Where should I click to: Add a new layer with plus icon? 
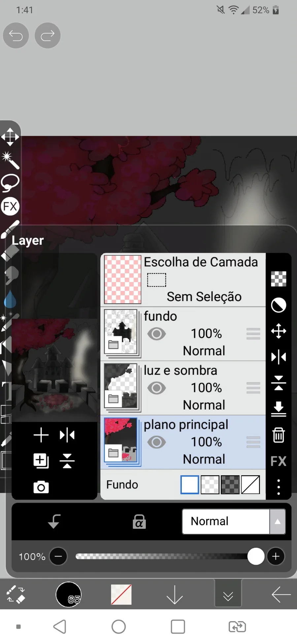tap(41, 435)
